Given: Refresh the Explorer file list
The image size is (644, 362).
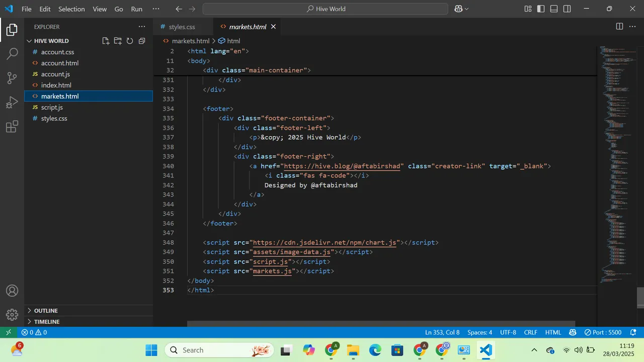Looking at the screenshot, I should [x=130, y=41].
